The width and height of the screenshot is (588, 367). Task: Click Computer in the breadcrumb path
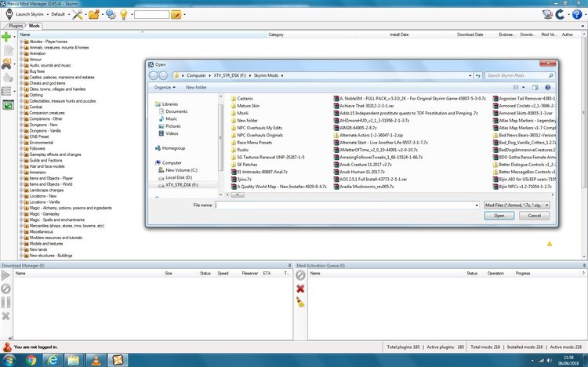[196, 75]
